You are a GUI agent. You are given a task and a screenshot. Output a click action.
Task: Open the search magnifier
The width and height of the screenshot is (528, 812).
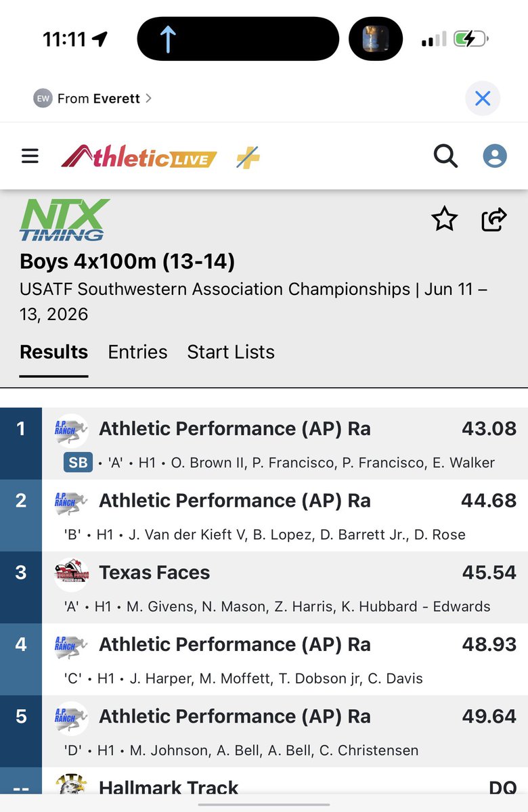[445, 156]
